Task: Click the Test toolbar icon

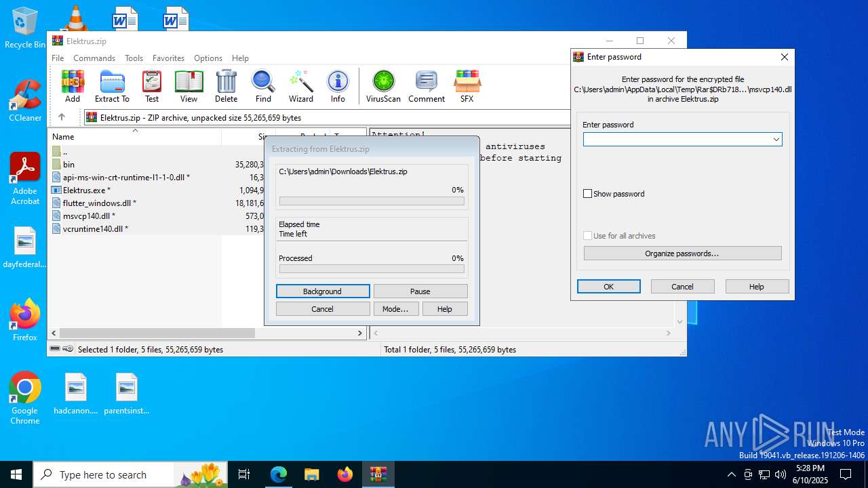Action: click(x=152, y=86)
